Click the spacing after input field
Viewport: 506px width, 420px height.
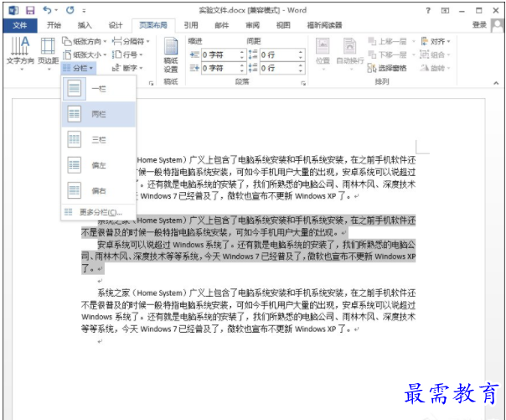pyautogui.click(x=278, y=68)
